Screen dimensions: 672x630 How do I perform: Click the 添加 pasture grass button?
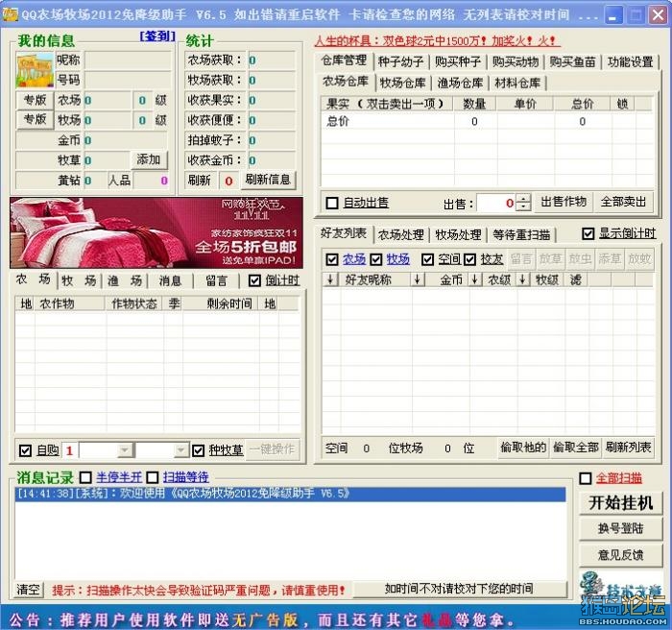pyautogui.click(x=149, y=160)
